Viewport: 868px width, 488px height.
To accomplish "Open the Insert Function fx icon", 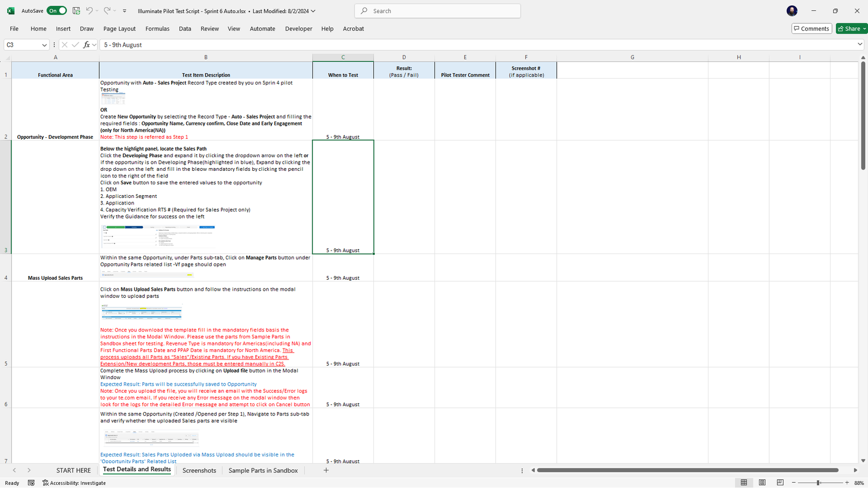I will pyautogui.click(x=86, y=45).
